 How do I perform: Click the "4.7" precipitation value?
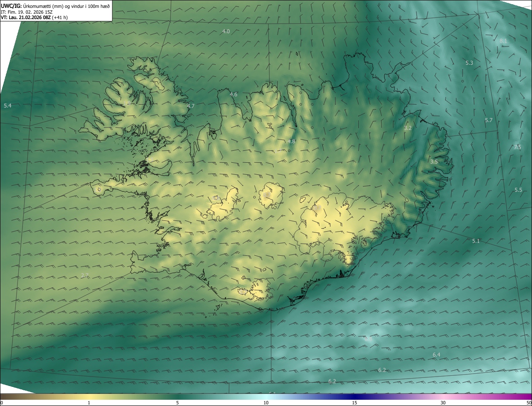click(191, 106)
